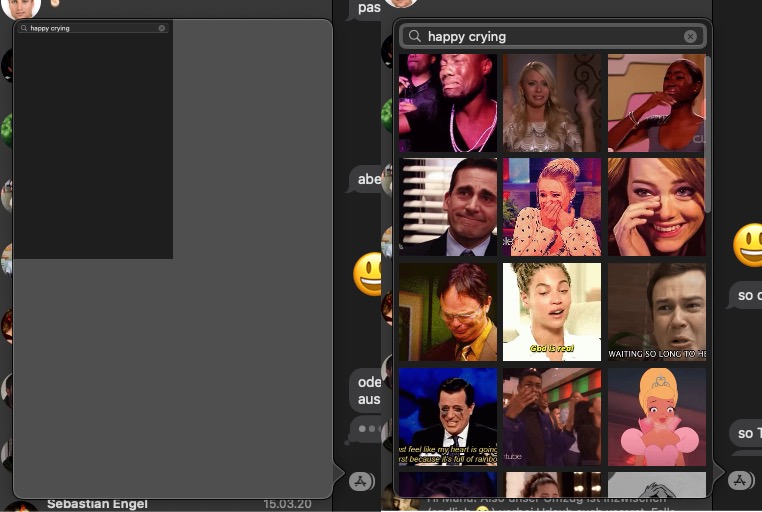Clear the search in the left GIF popup
The image size is (762, 512).
pyautogui.click(x=161, y=28)
